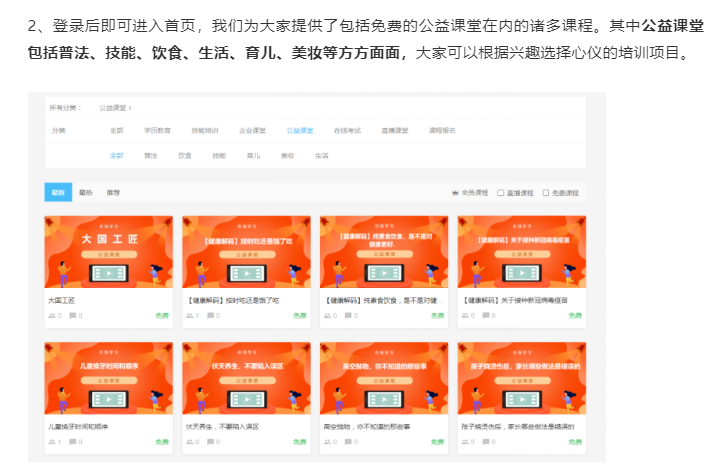The height and width of the screenshot is (469, 714).
Task: Open the 纯素食饮食 course thumbnail
Action: tap(384, 252)
